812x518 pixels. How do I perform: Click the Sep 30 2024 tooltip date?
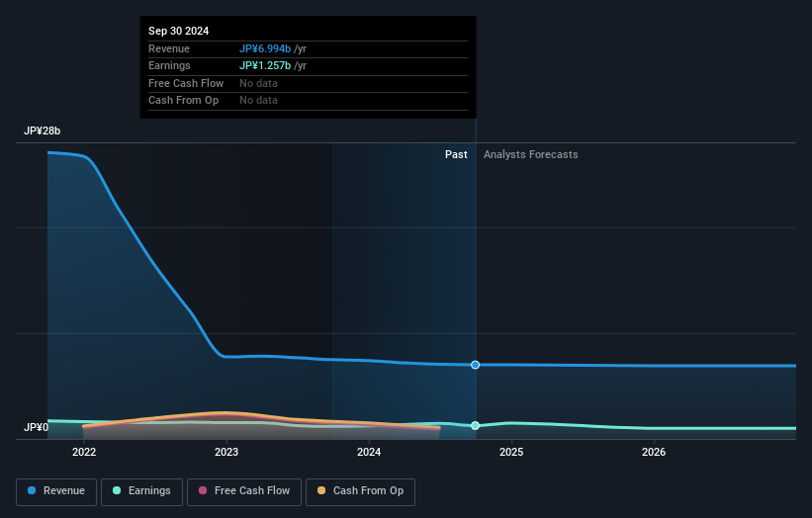179,31
